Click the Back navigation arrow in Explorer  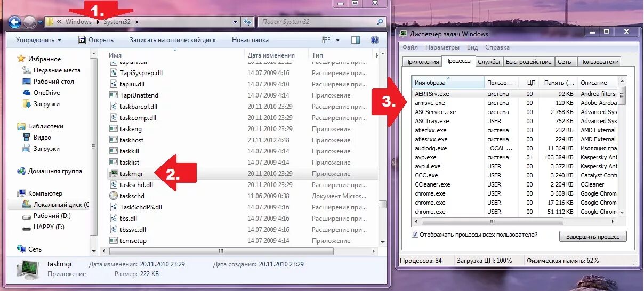pyautogui.click(x=14, y=22)
